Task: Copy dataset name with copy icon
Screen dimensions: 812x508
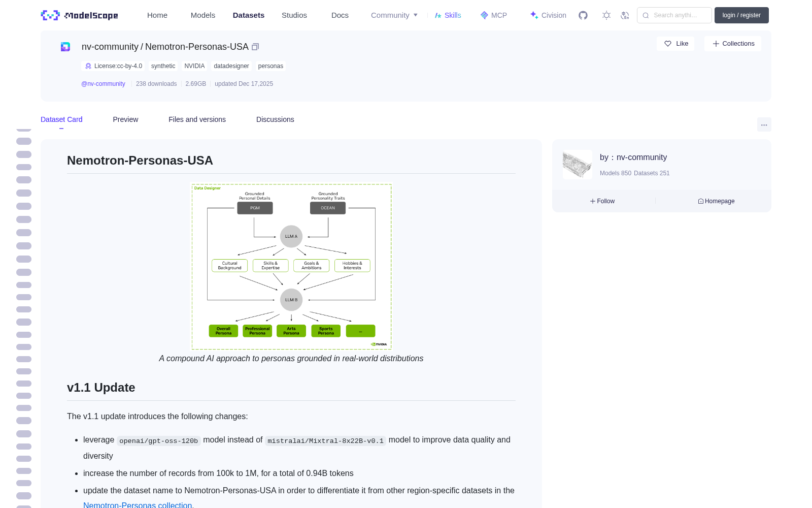Action: (255, 47)
